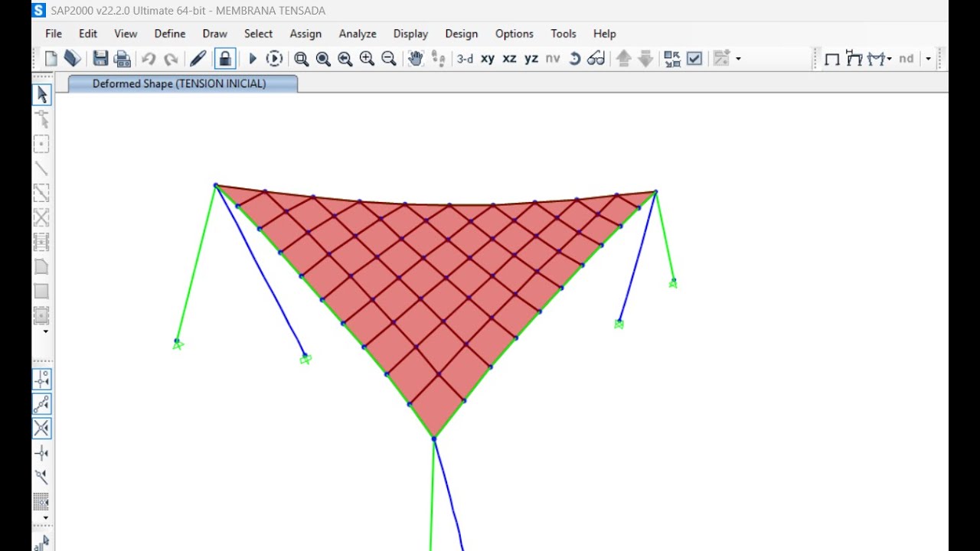Open the Define menu
Screen dimensions: 980x551
170,34
